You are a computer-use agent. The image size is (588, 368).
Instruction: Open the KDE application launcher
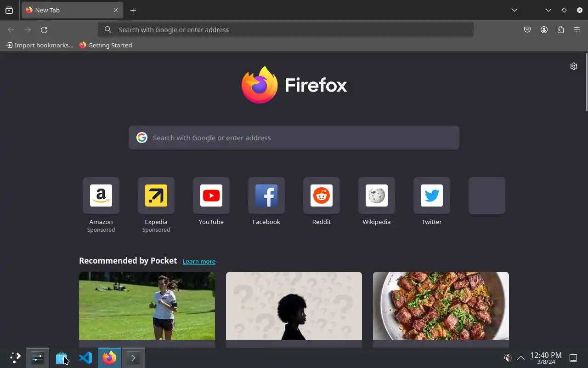click(x=15, y=358)
